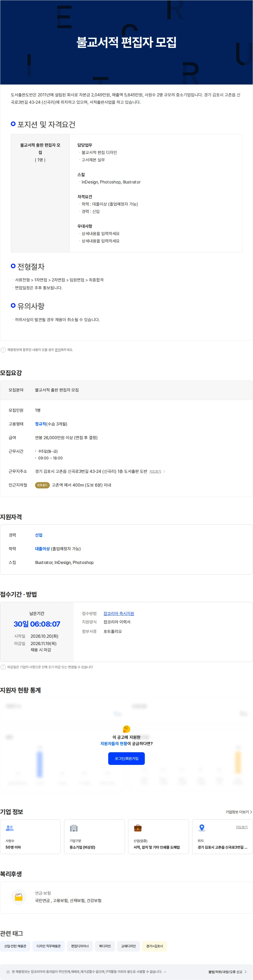The width and height of the screenshot is (253, 980).
Task: Click the 불교서적 편집자 모집 banner title
Action: point(126,42)
